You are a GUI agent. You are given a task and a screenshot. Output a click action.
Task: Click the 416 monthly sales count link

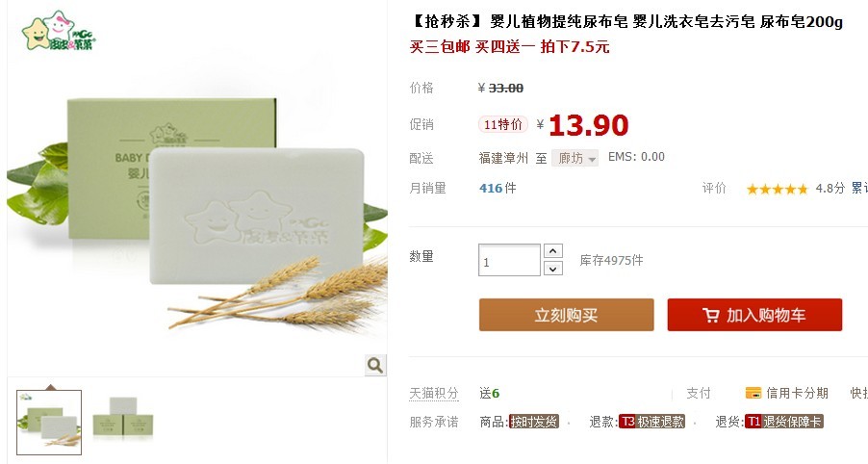491,189
